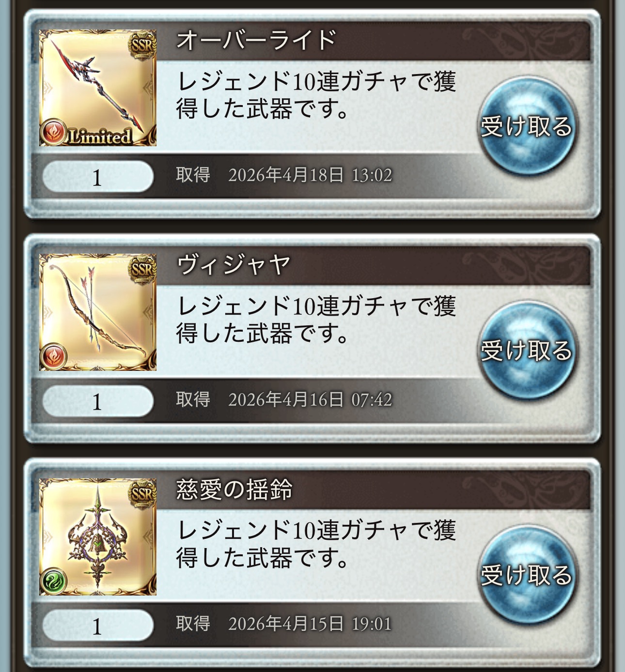
Task: Select the 慈愛の揺鈴 title bar
Action: point(373,489)
